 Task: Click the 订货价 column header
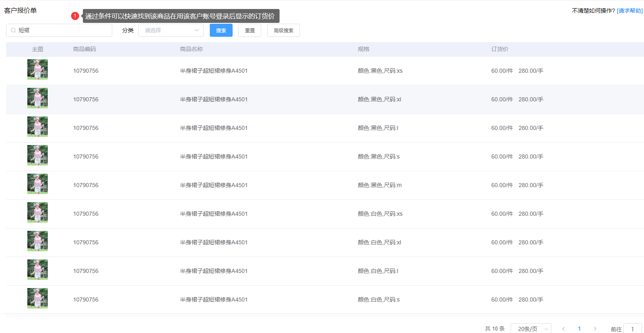pyautogui.click(x=500, y=49)
